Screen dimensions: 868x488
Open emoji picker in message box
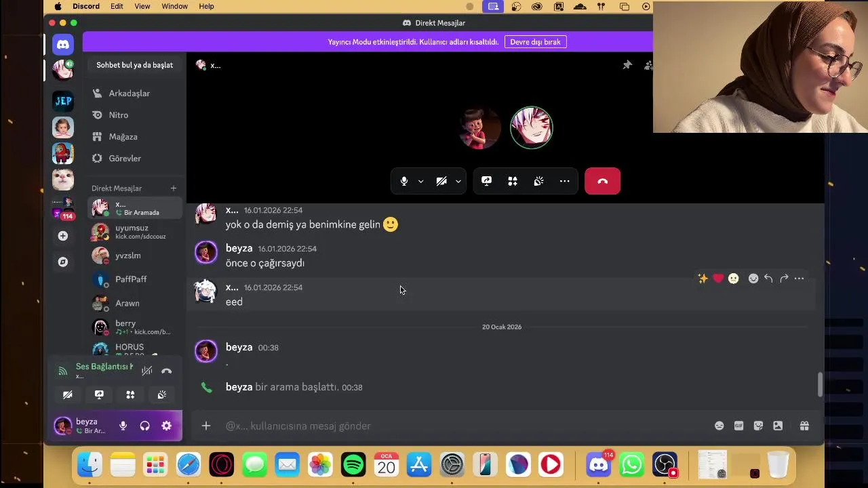[x=719, y=426]
